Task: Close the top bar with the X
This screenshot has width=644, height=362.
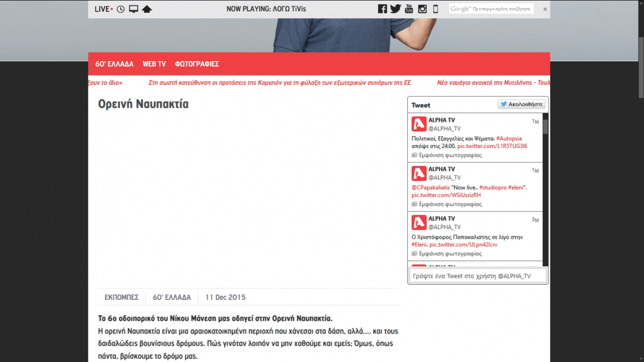Action: click(x=545, y=9)
